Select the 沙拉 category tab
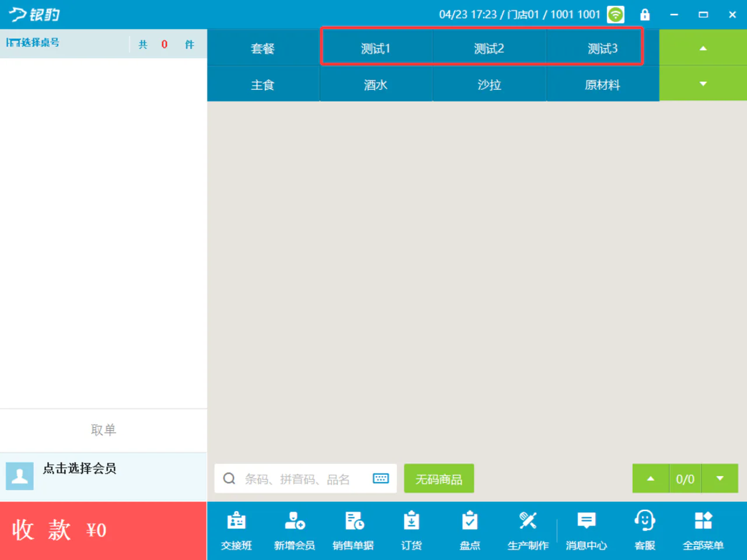747x560 pixels. click(x=489, y=85)
